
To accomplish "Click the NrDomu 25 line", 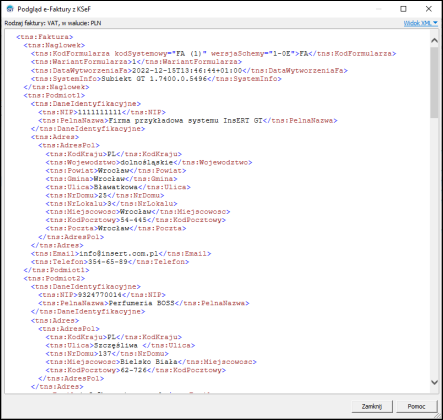I will 105,195.
